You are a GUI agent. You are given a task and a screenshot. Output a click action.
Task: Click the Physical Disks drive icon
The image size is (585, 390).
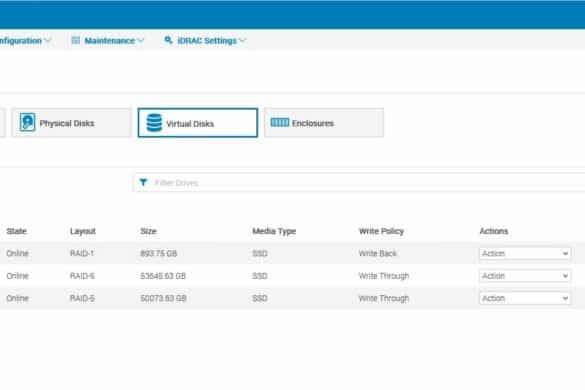pos(27,122)
